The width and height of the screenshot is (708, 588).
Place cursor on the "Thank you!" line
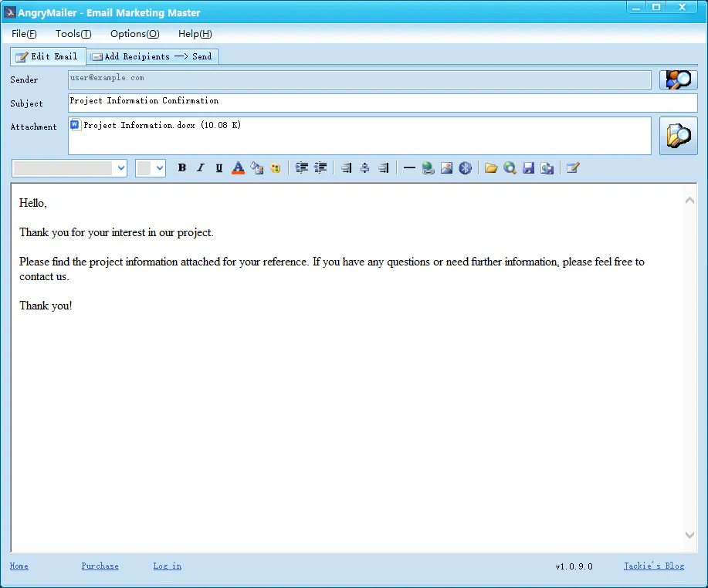coord(46,306)
